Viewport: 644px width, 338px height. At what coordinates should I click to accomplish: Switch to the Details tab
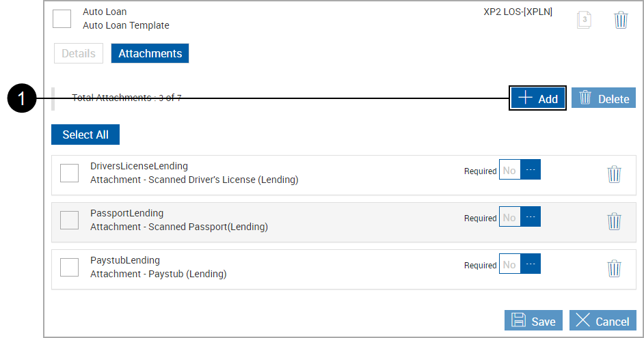click(x=79, y=53)
